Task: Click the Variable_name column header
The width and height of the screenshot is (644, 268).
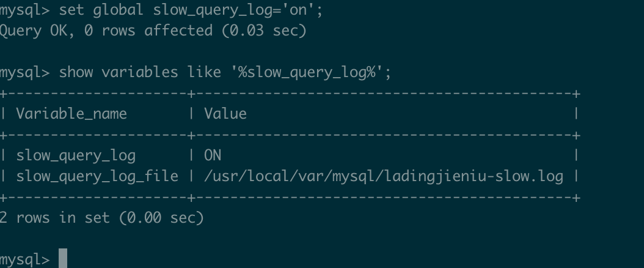Action: click(71, 114)
